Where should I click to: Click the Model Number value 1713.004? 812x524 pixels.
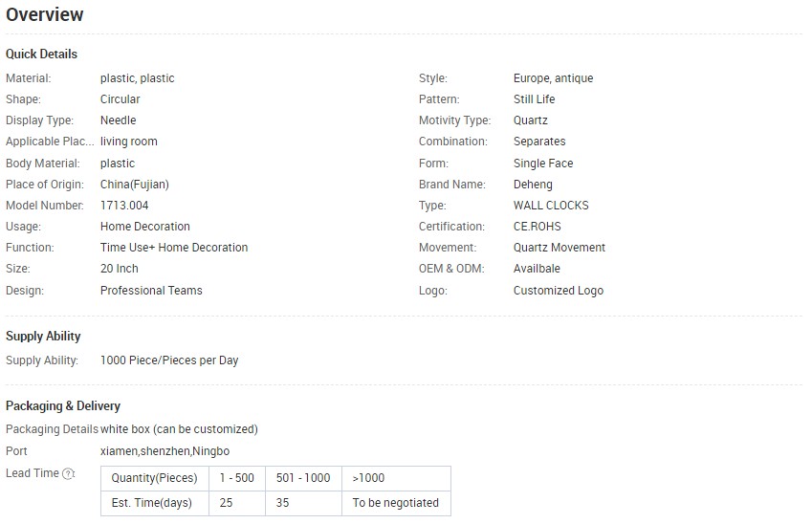tap(124, 206)
